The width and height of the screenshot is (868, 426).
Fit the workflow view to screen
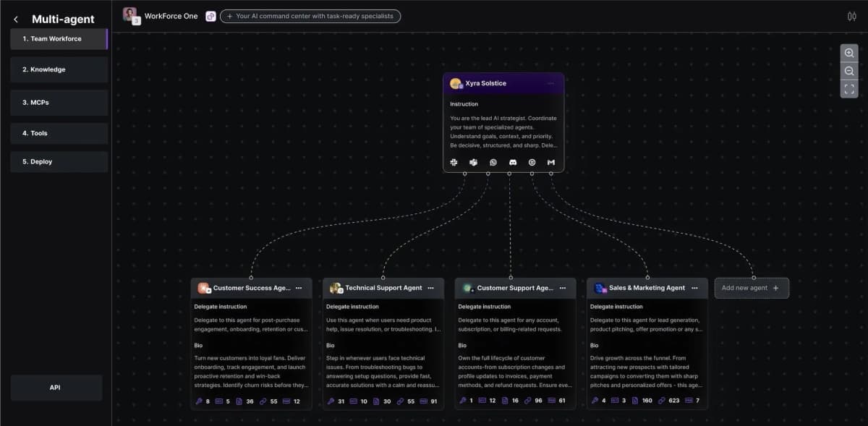coord(849,88)
